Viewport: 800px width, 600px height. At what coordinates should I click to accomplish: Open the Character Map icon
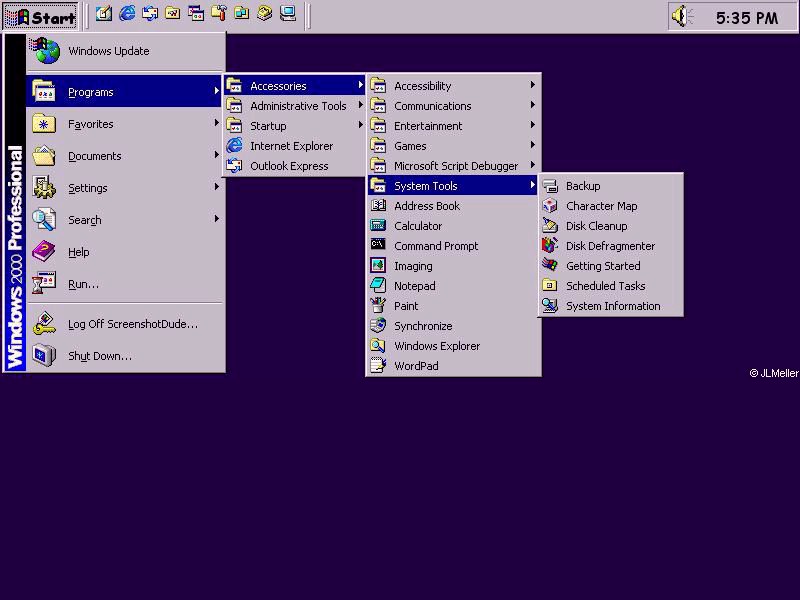[x=550, y=206]
